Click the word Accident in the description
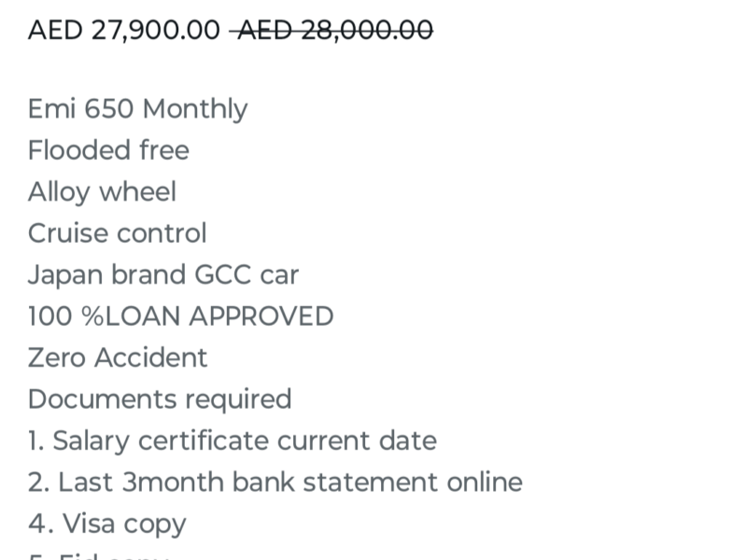Viewport: 747px width, 560px height. (151, 357)
